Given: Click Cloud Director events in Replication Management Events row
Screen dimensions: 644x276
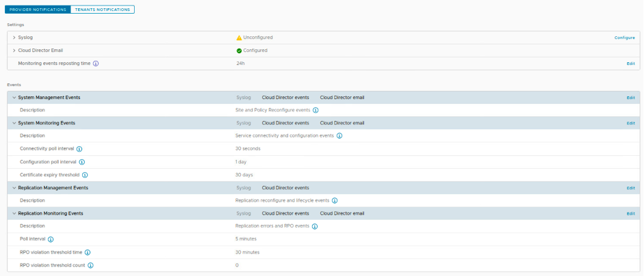Looking at the screenshot, I should tap(285, 188).
